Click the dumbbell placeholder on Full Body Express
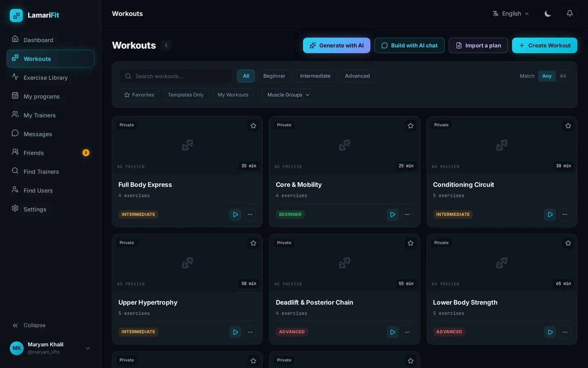The height and width of the screenshot is (368, 588). pos(187,145)
